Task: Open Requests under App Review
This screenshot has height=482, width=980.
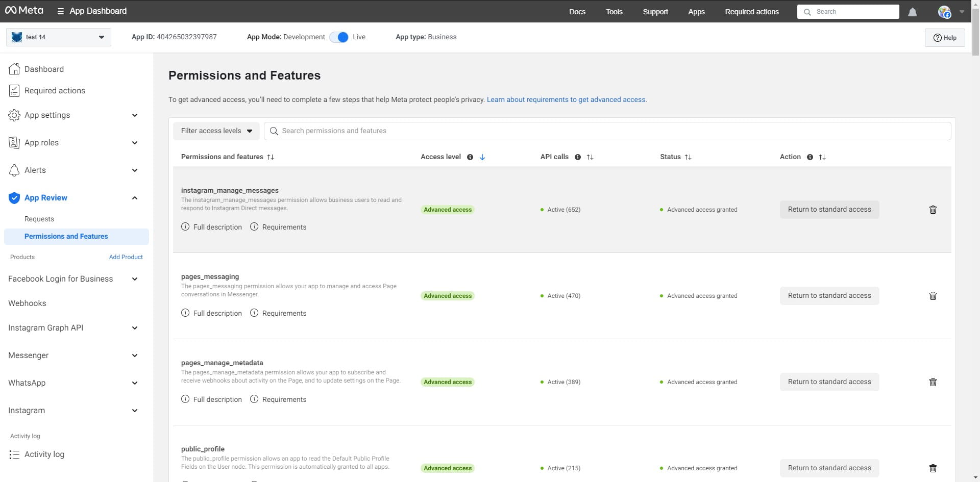Action: click(x=39, y=219)
